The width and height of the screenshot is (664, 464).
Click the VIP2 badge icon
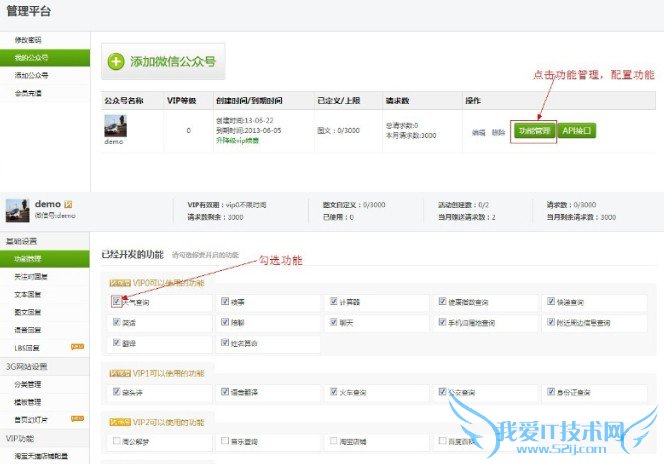(120, 422)
